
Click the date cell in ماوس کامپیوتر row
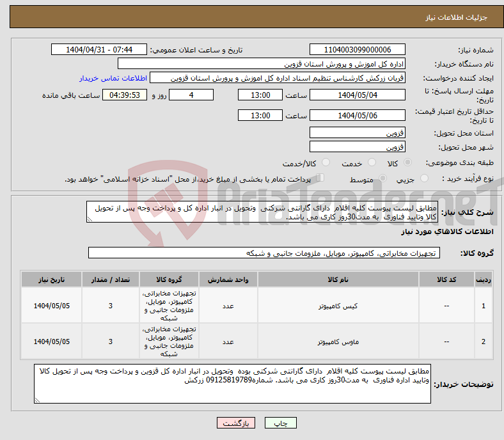click(x=51, y=342)
